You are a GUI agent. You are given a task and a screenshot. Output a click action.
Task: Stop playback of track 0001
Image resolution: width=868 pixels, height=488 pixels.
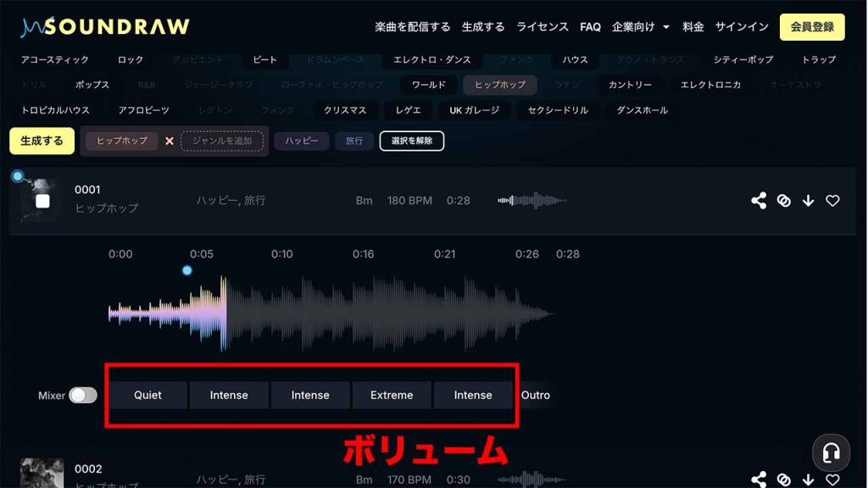(42, 201)
